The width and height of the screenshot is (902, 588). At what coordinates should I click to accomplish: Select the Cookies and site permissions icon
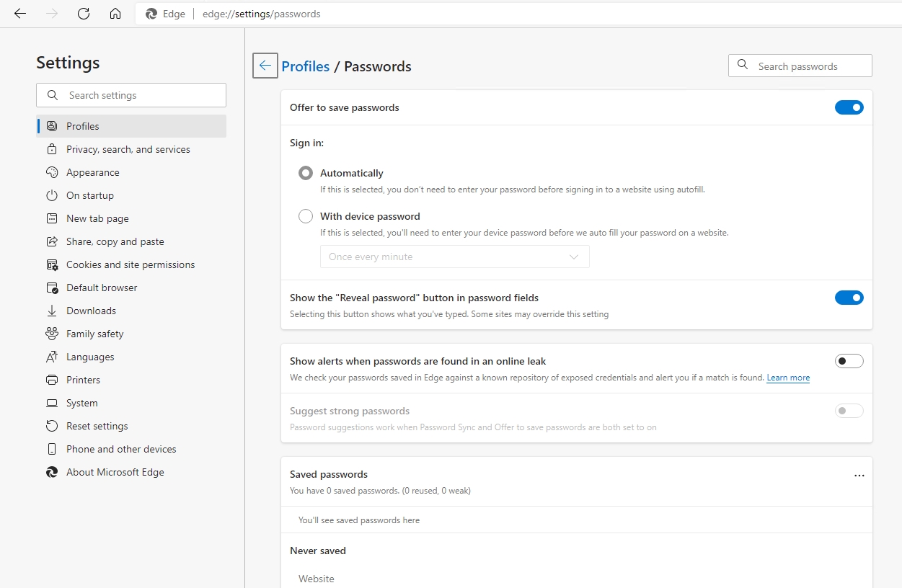[x=50, y=264]
